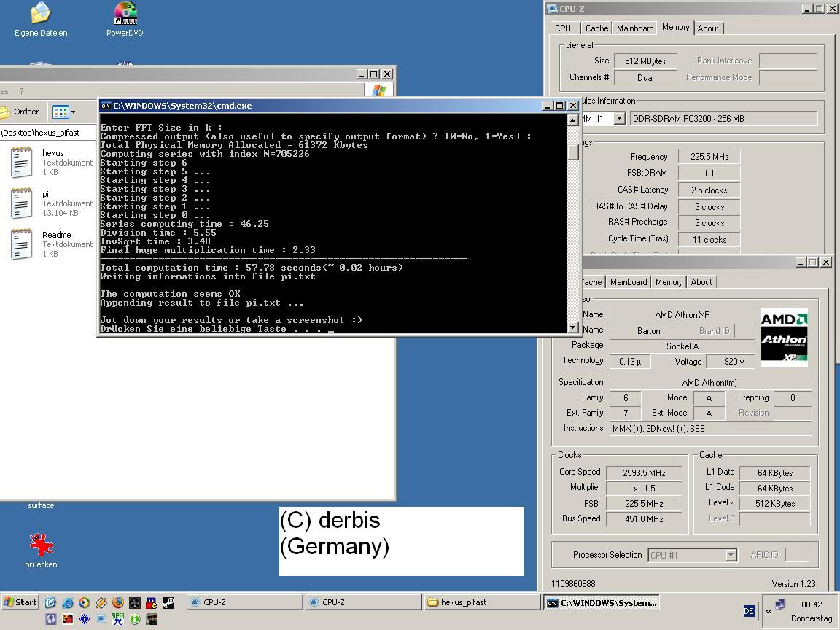Screen dimensions: 840x630
Task: Click the blue diamond icon in quick launch
Action: coord(84,619)
